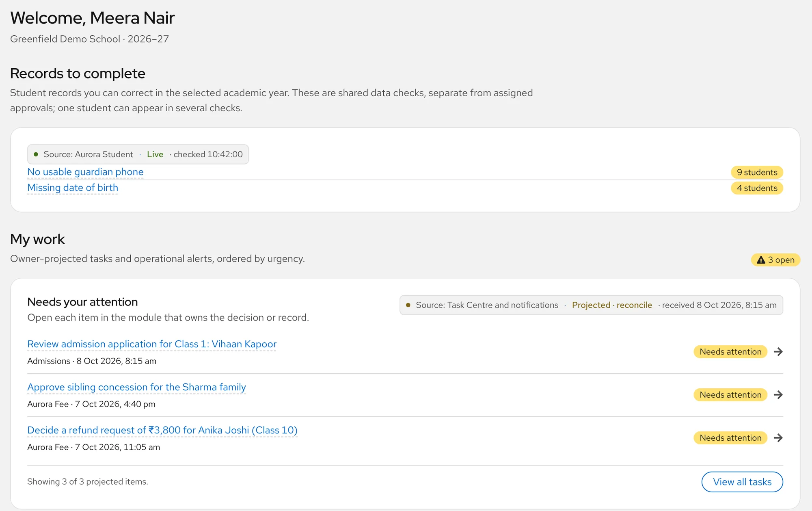
Task: Click the green dot beside Source: Aurora Student
Action: [36, 154]
